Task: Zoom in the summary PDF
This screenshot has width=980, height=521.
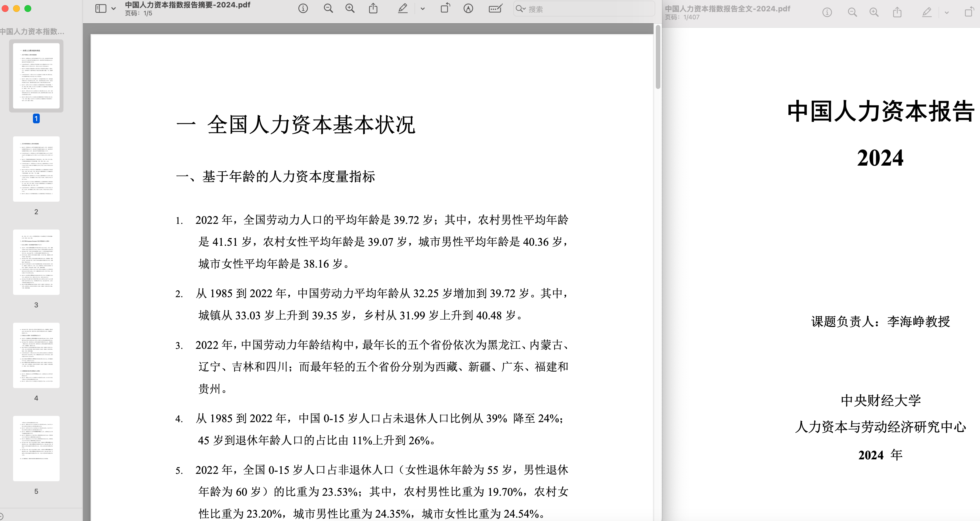Action: point(350,8)
